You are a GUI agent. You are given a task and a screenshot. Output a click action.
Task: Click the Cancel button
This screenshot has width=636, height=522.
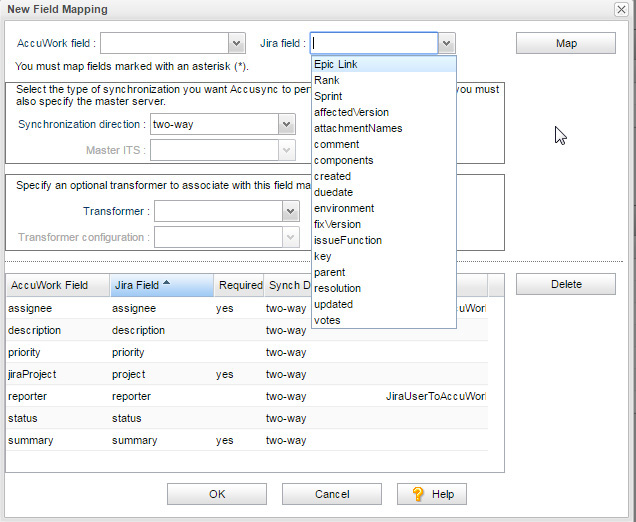(331, 494)
